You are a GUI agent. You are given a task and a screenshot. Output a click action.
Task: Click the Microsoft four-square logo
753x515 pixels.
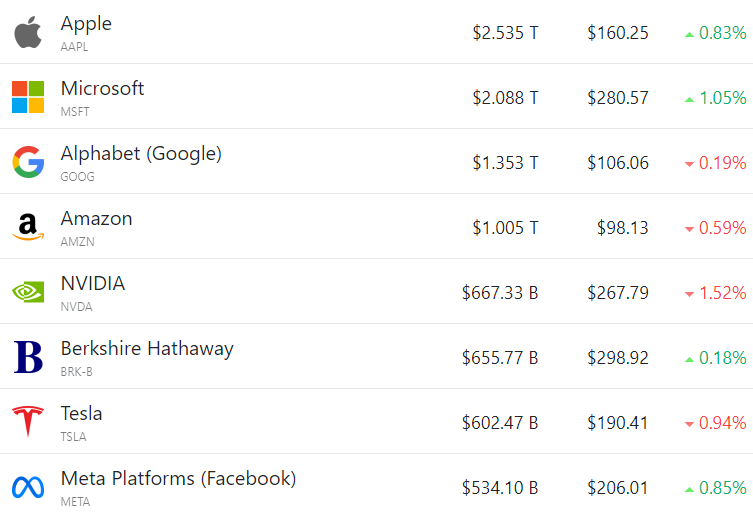point(28,97)
